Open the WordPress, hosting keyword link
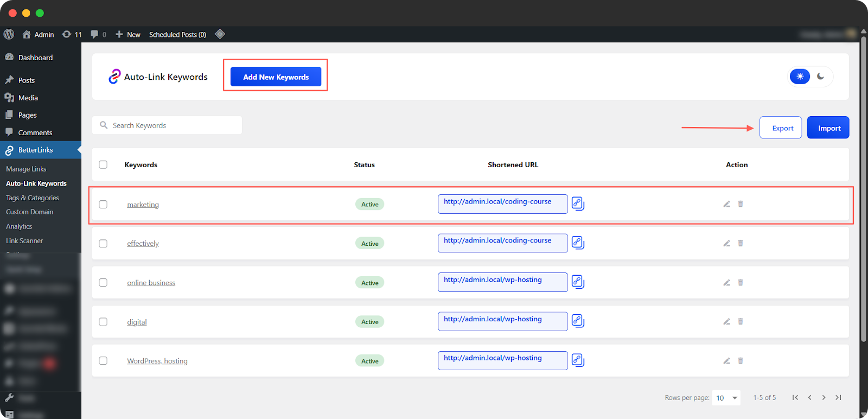The width and height of the screenshot is (868, 419). tap(157, 361)
